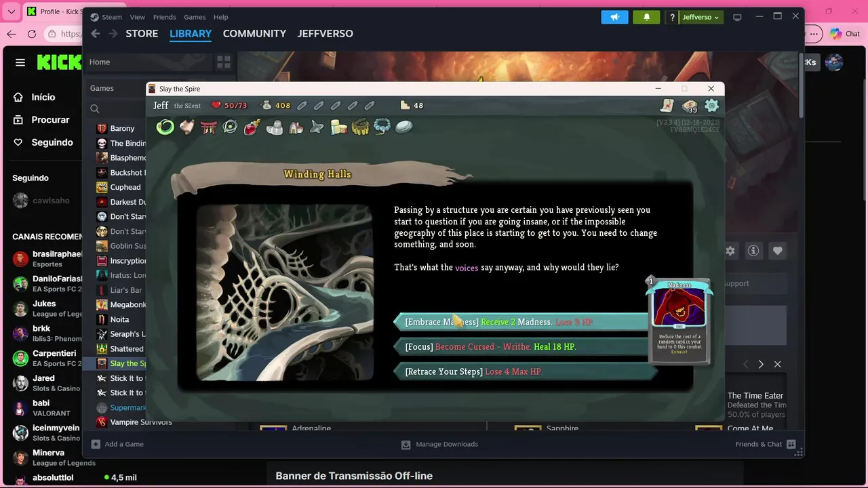Open the browser tab search chevron
The height and width of the screenshot is (488, 868).
(12, 12)
